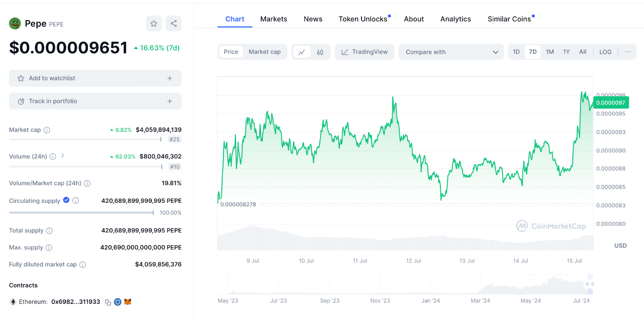Open Fully diluted market cap info icon

[83, 265]
